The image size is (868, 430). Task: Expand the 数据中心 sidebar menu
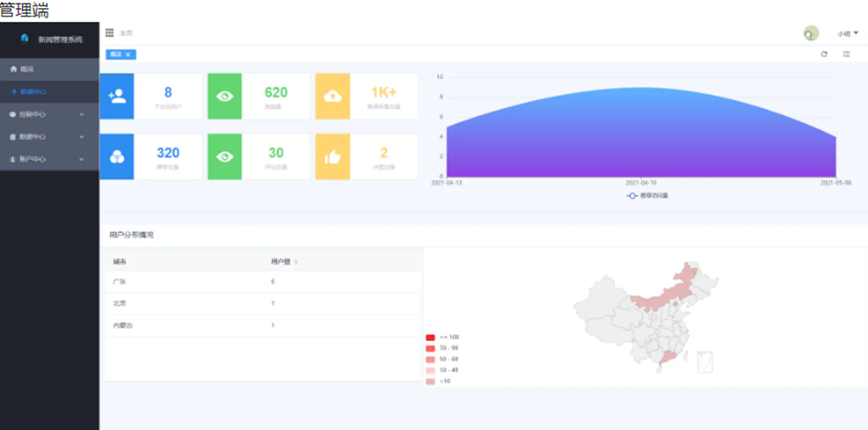50,137
